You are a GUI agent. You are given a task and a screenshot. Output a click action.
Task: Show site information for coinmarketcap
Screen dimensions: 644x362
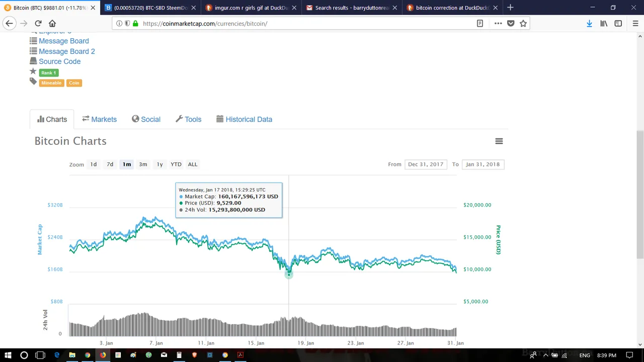point(119,23)
